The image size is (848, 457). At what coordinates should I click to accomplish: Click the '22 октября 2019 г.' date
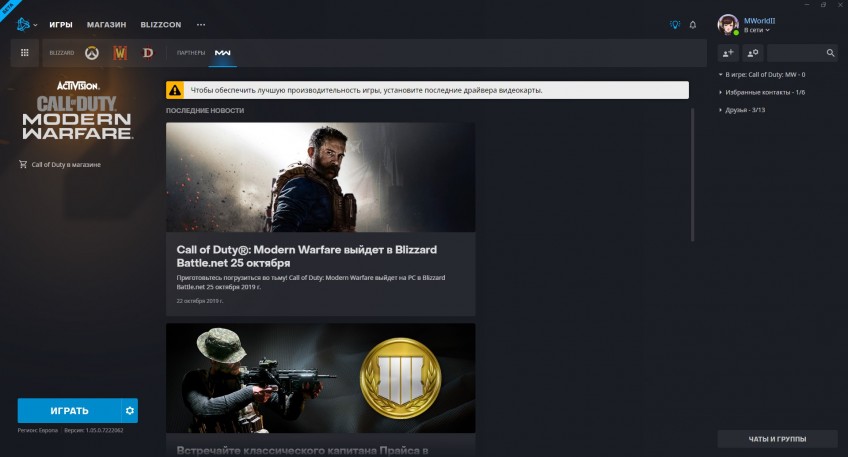(x=200, y=301)
